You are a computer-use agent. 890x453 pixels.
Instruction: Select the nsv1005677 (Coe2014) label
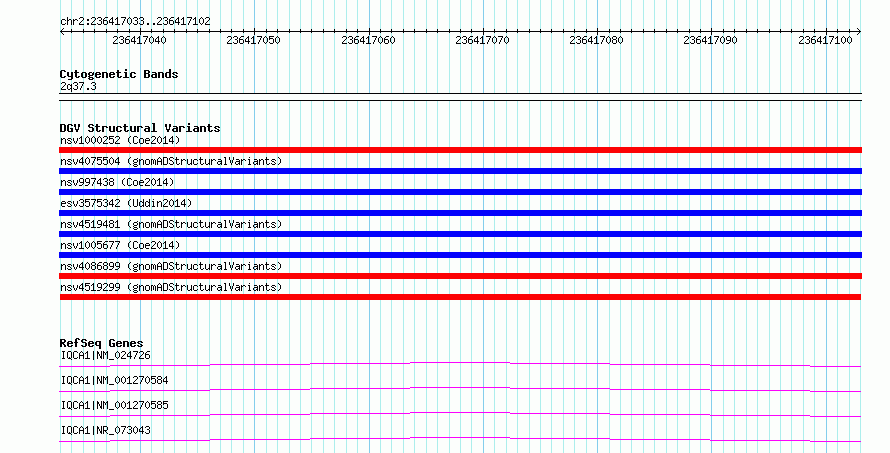[120, 245]
